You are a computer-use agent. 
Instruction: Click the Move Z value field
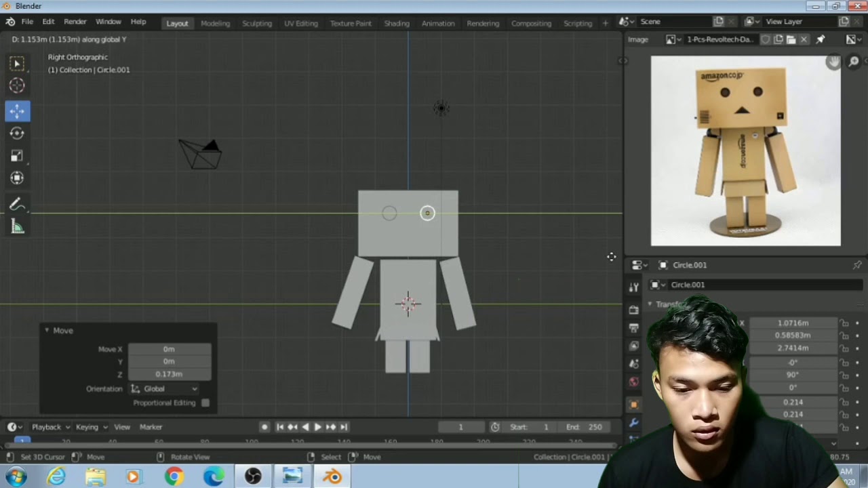(x=169, y=374)
